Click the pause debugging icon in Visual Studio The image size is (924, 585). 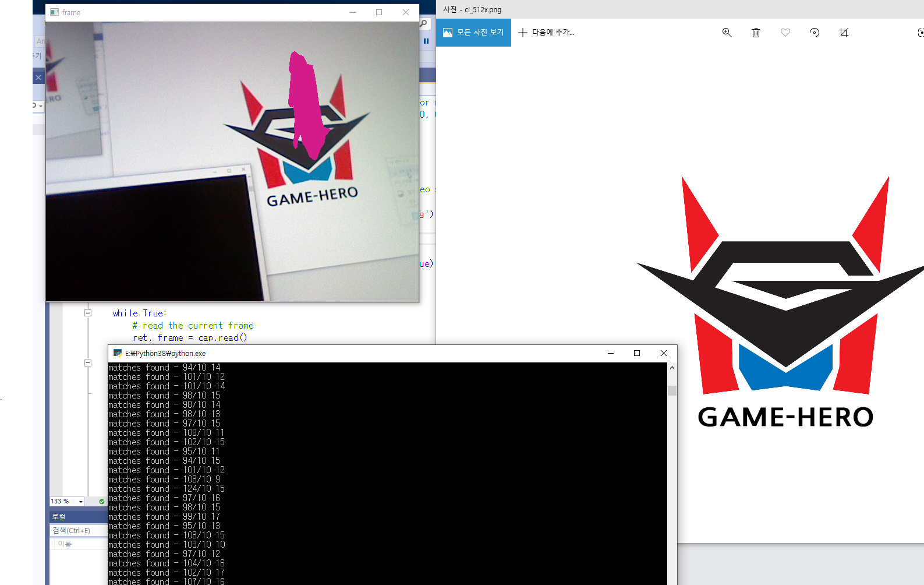pyautogui.click(x=426, y=41)
